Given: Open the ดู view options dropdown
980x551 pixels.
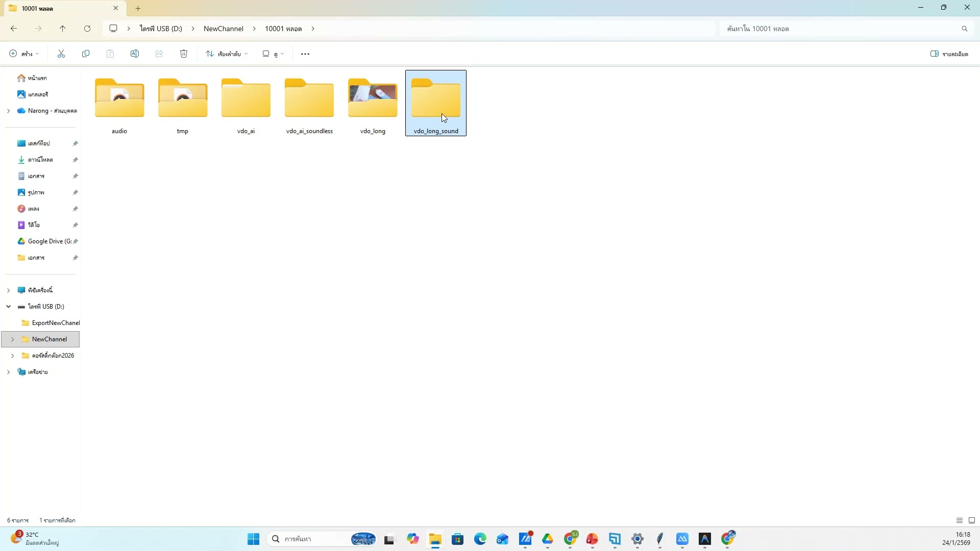Looking at the screenshot, I should coord(273,54).
